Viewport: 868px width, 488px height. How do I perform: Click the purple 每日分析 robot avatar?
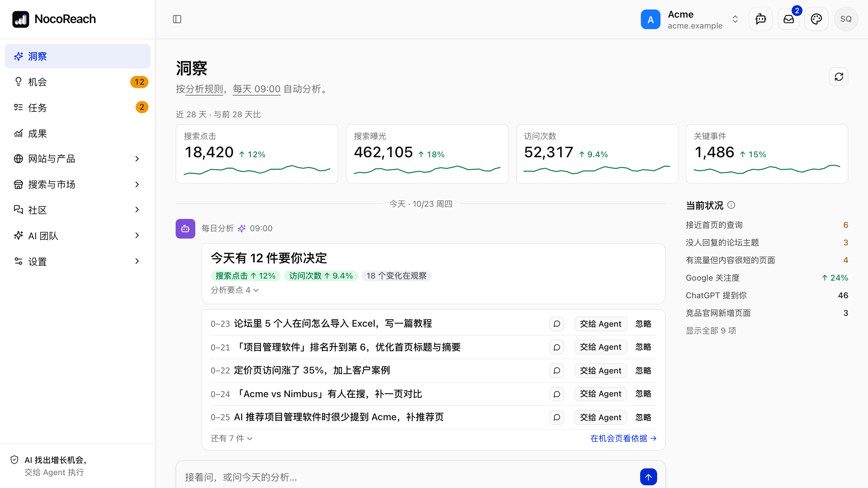pos(185,229)
